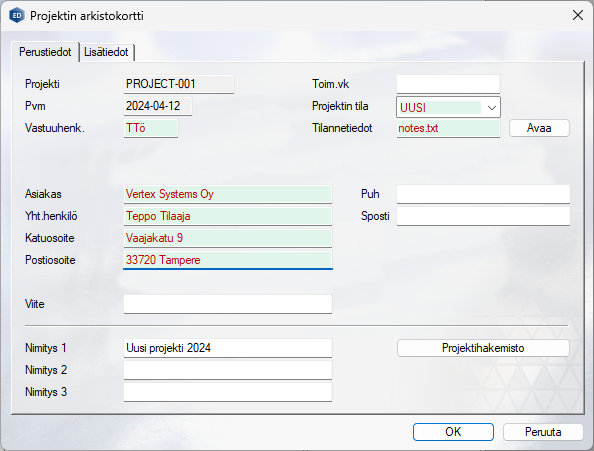Open the Lisätiedot tab

click(106, 52)
